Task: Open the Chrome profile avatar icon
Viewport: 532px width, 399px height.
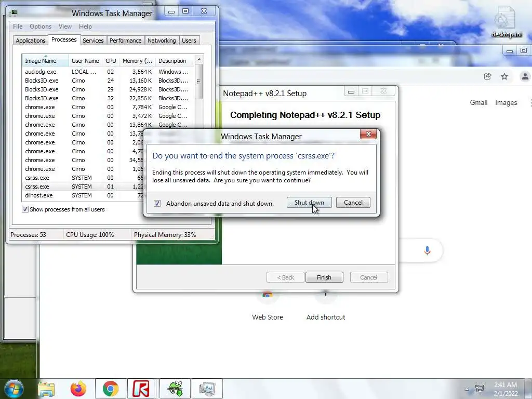Action: click(x=525, y=76)
